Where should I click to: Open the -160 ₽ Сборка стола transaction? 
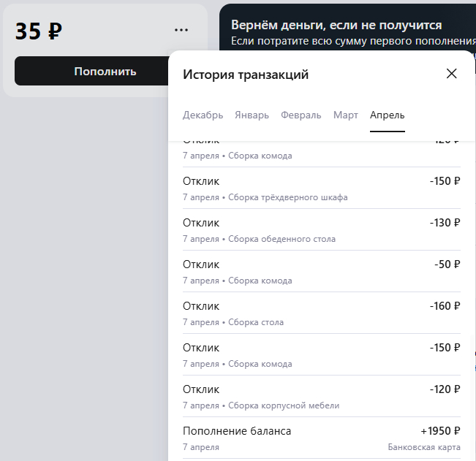(x=321, y=313)
